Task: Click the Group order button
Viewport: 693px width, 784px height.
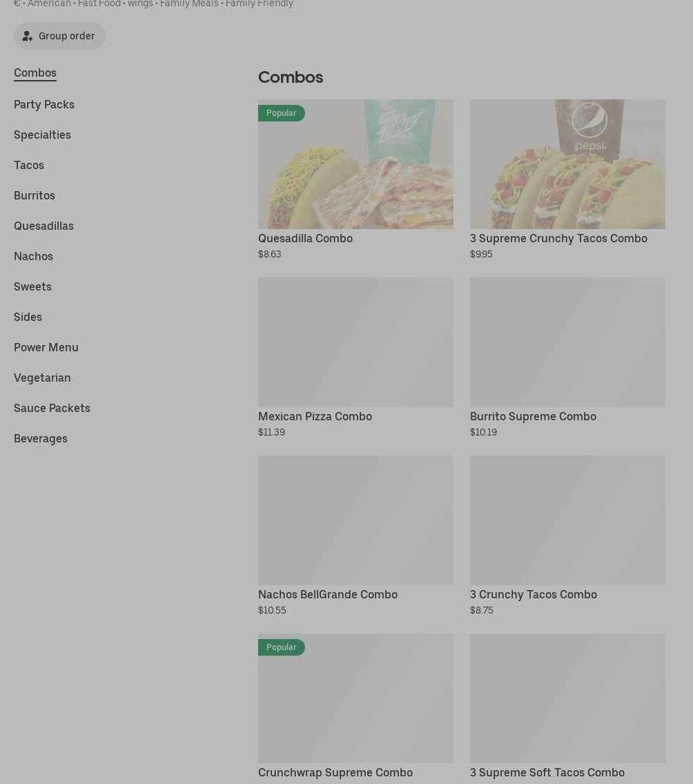Action: tap(59, 36)
